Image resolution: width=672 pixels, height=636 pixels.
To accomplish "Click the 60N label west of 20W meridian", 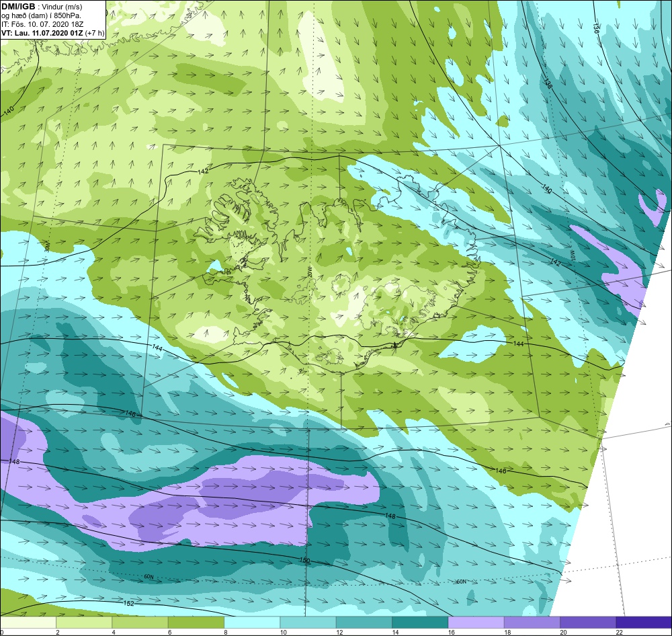I will click(149, 577).
